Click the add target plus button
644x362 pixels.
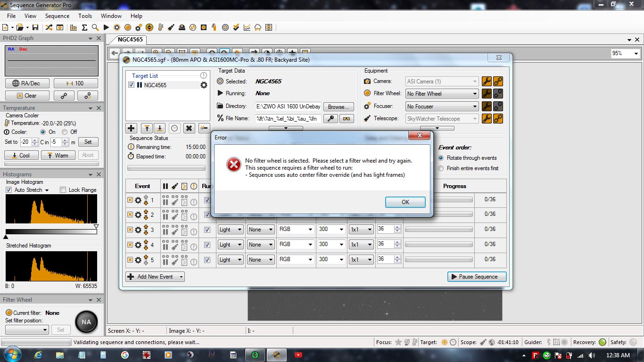(x=131, y=128)
